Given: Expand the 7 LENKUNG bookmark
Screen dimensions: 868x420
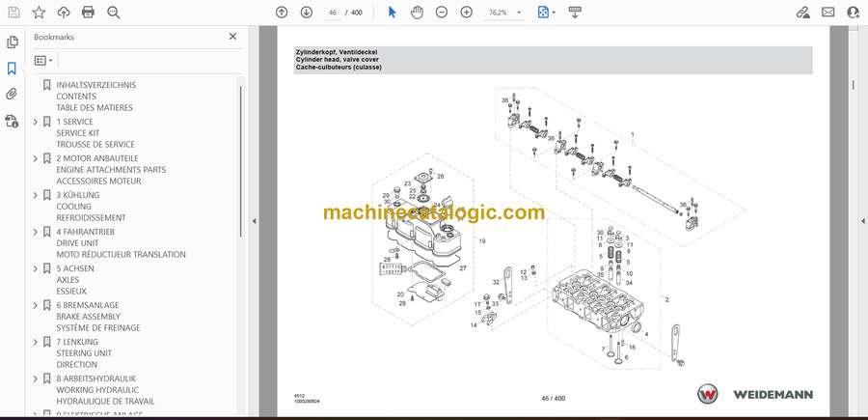Looking at the screenshot, I should click(36, 342).
